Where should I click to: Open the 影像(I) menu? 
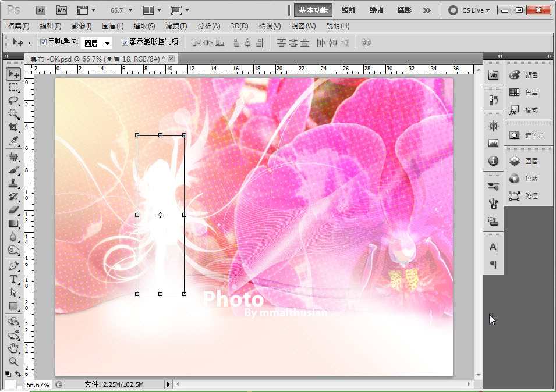pos(82,26)
